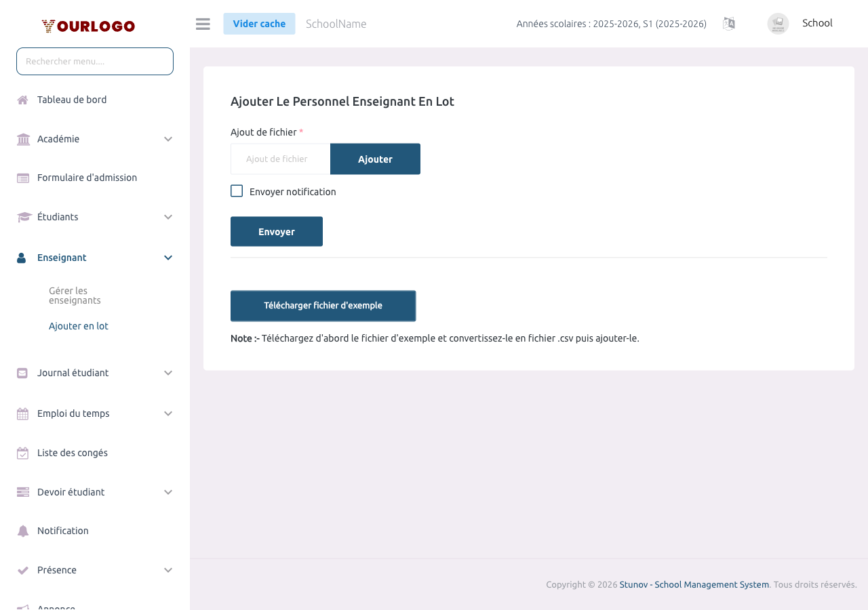Open the Stunov - School Management System link

pos(694,584)
